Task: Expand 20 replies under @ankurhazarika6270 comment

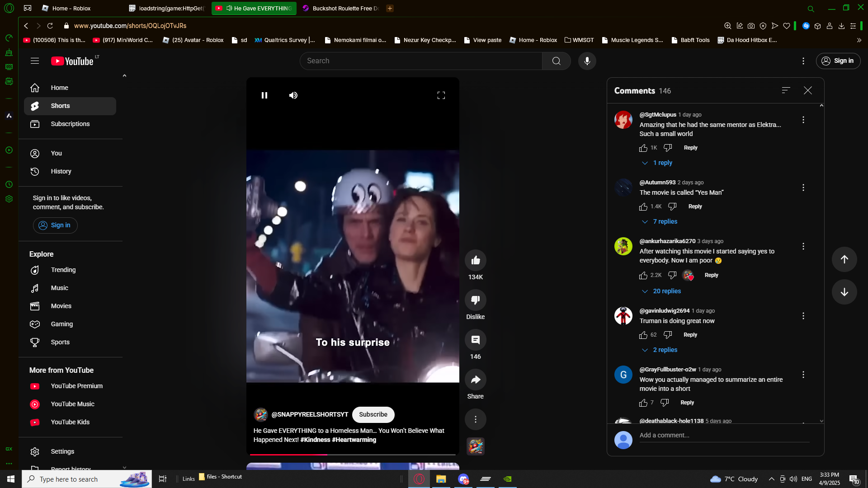Action: 662,291
